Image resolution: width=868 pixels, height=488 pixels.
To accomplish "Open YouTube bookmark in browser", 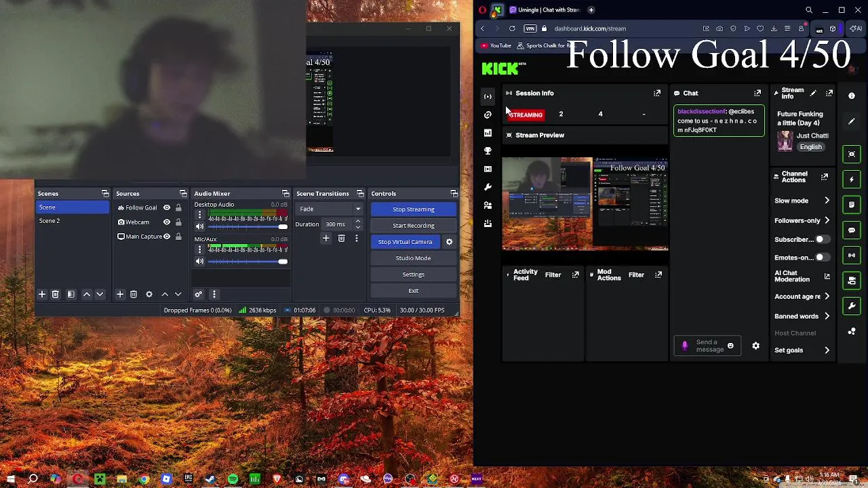I will (496, 45).
